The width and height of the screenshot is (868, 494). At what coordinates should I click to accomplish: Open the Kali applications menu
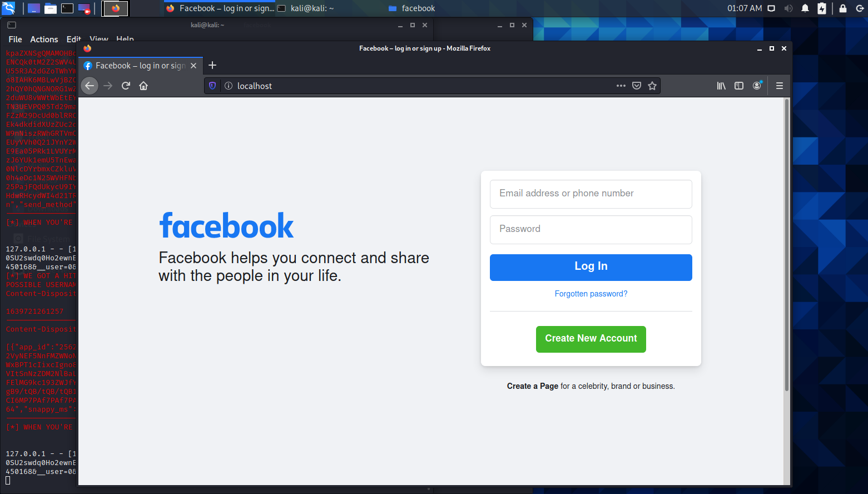click(8, 8)
